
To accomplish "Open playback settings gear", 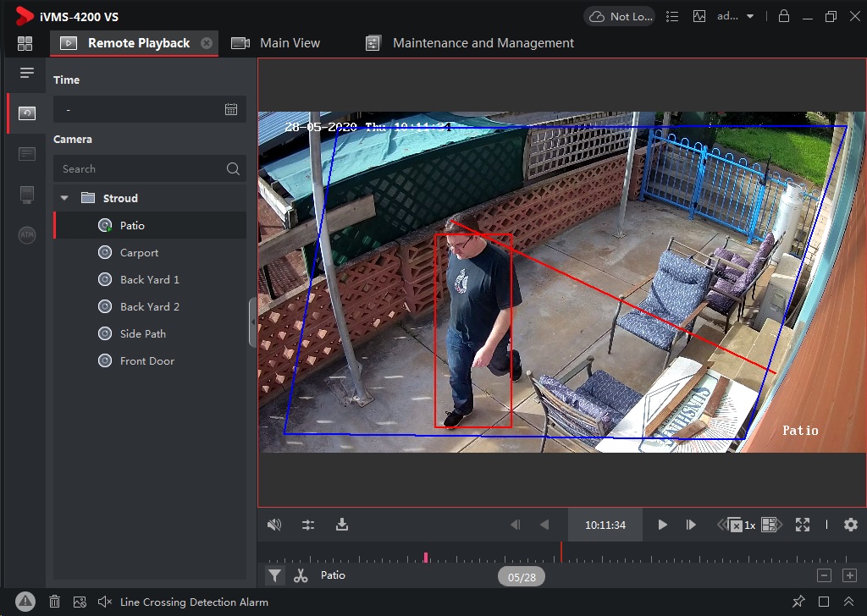I will [851, 525].
